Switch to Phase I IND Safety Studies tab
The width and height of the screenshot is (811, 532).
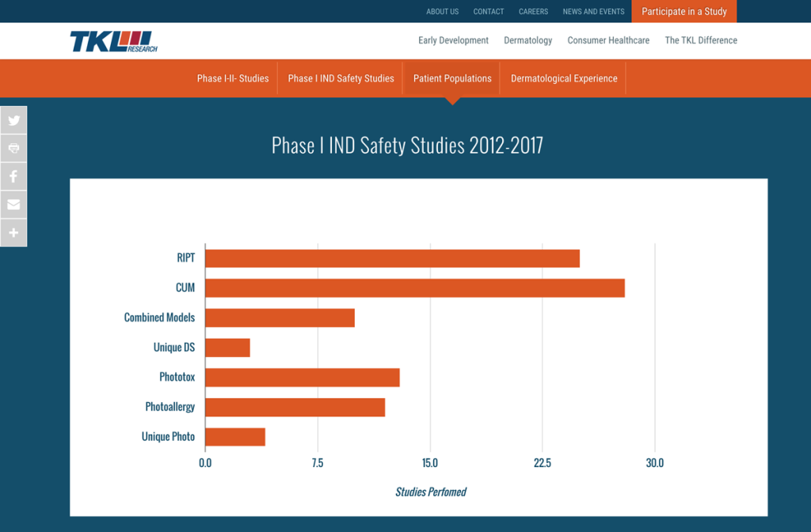(341, 78)
